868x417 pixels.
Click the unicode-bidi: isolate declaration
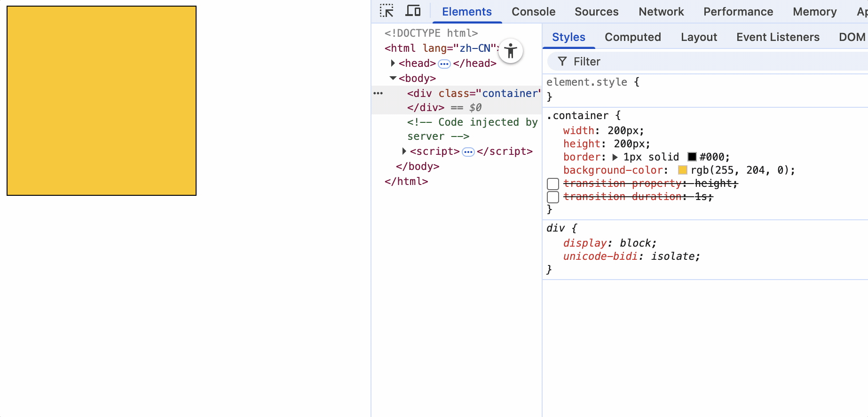(631, 257)
